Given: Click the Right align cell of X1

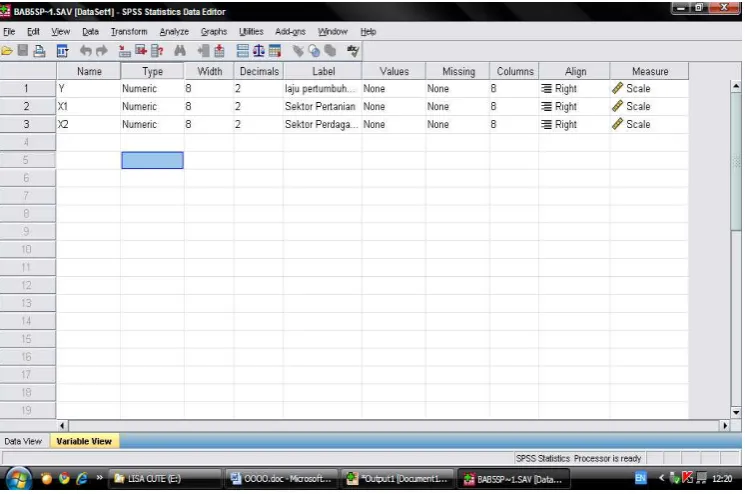Looking at the screenshot, I should pos(574,106).
